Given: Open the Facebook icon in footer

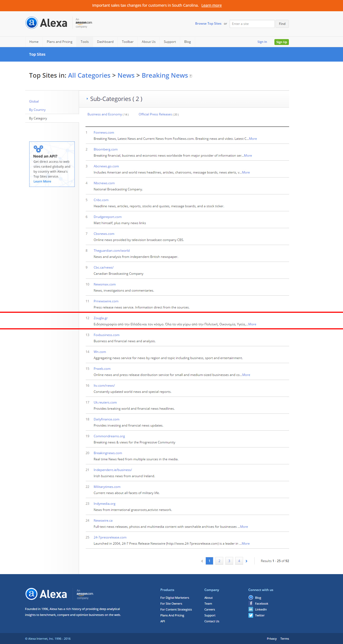Looking at the screenshot, I should (251, 603).
